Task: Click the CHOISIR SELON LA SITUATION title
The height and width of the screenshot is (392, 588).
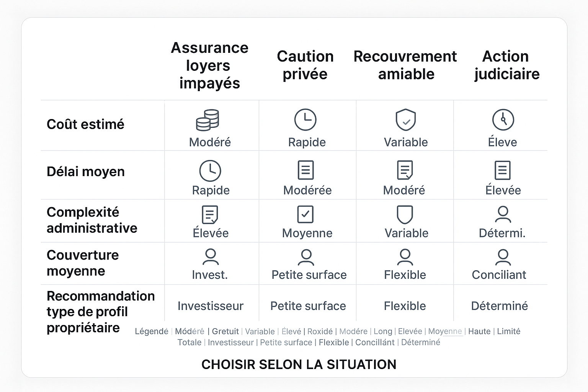Action: 299,364
